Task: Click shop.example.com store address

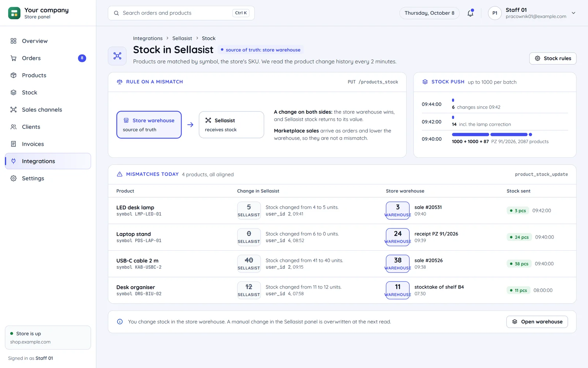Action: pyautogui.click(x=31, y=342)
